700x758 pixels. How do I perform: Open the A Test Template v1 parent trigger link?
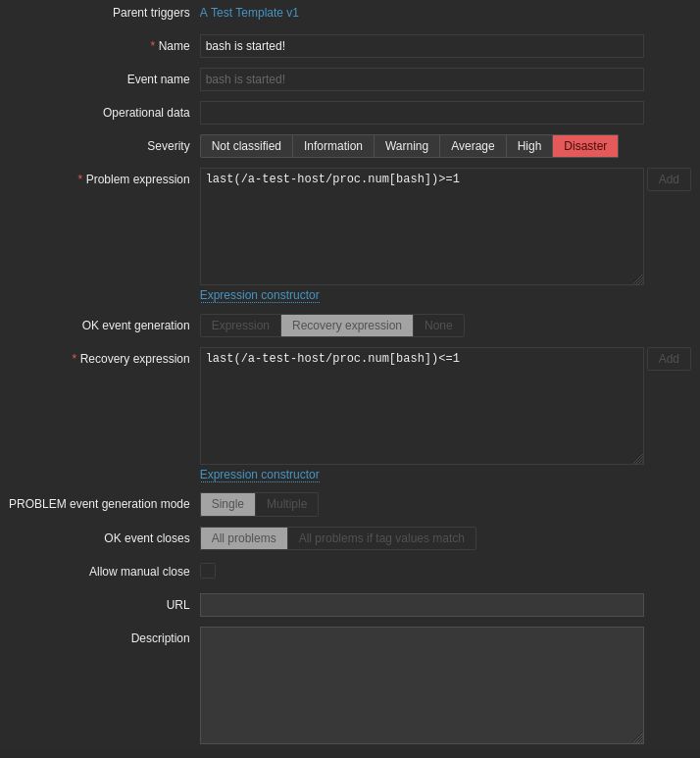pos(249,13)
